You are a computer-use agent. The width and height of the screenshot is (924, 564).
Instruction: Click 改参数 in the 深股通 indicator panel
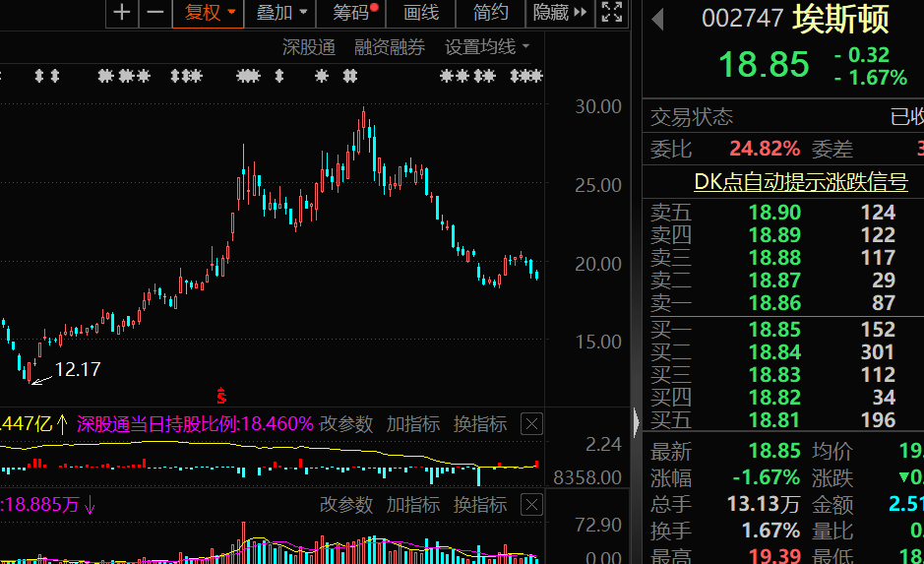[x=346, y=424]
